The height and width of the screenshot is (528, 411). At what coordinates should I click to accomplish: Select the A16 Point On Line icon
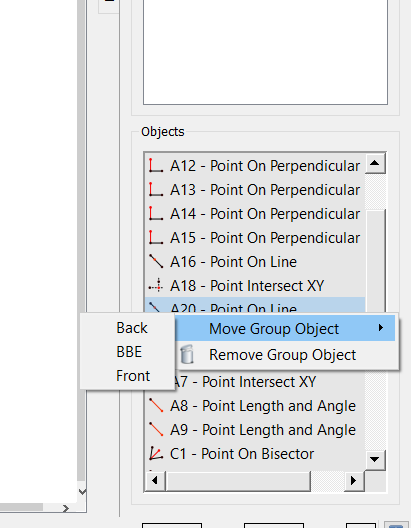coord(156,262)
